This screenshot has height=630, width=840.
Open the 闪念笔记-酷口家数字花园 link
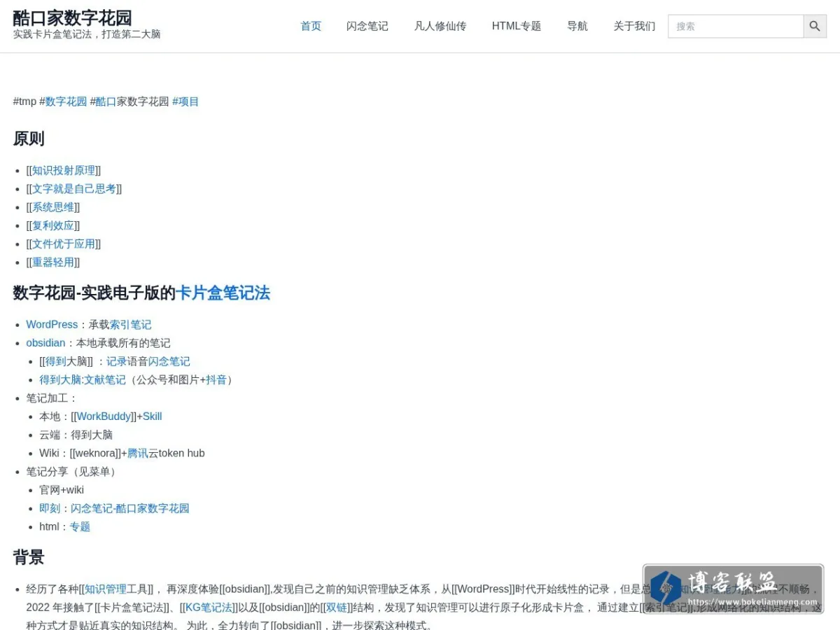pos(130,508)
